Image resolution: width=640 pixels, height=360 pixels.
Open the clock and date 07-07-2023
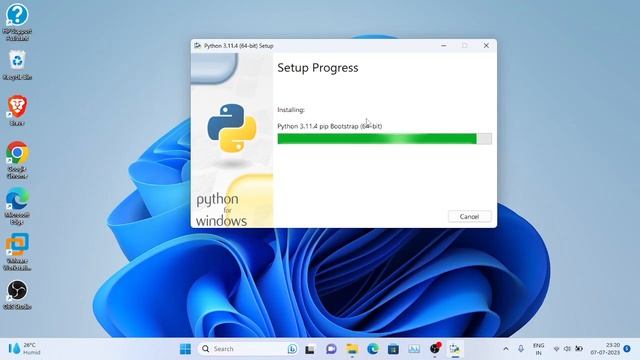pos(605,349)
